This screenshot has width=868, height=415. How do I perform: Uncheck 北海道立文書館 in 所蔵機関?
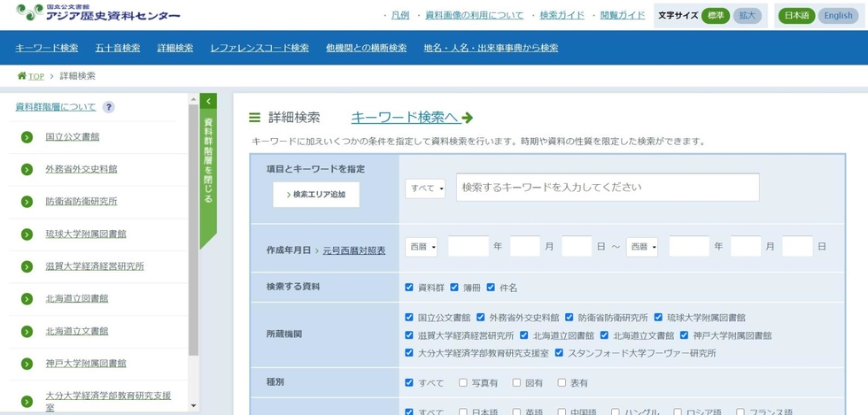click(604, 335)
